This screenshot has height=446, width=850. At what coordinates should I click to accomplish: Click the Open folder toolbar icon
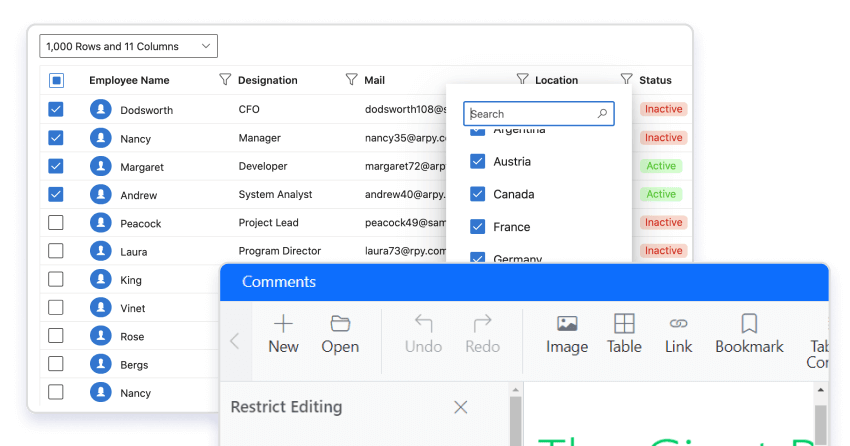coord(340,323)
